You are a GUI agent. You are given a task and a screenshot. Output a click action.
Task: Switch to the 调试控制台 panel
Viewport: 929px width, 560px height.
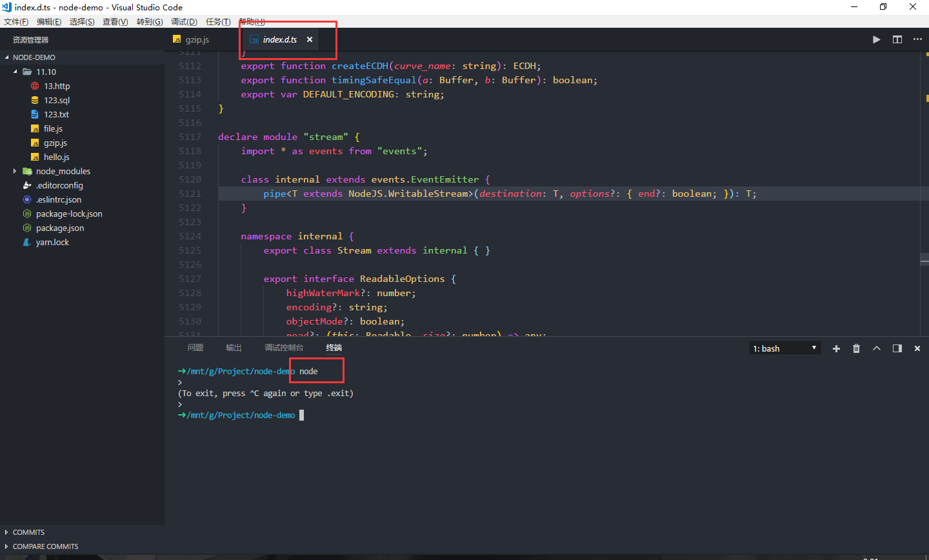click(284, 347)
